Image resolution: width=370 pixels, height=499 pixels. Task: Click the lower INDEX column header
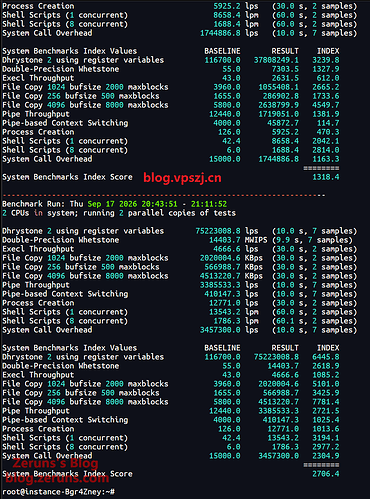click(328, 348)
